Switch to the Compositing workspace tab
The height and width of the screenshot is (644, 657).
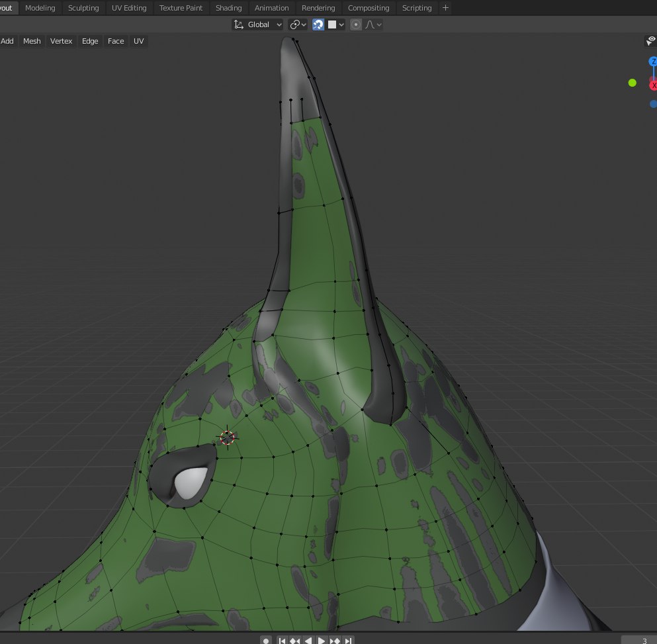coord(369,7)
